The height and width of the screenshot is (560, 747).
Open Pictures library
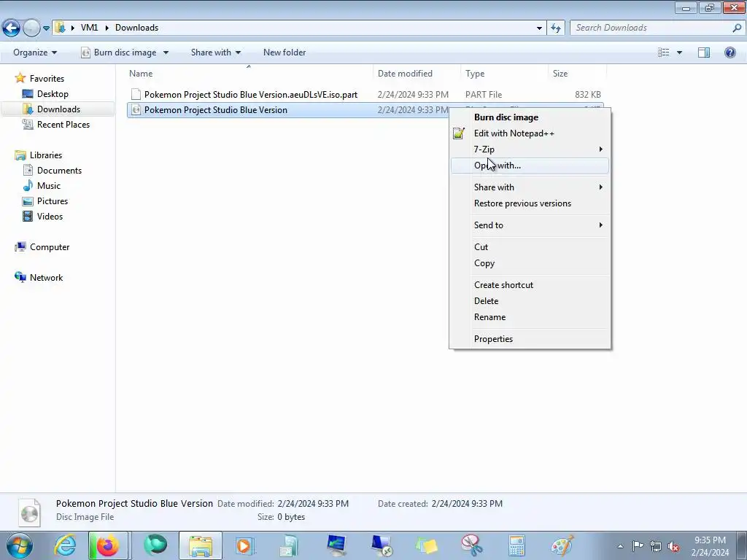[45, 201]
